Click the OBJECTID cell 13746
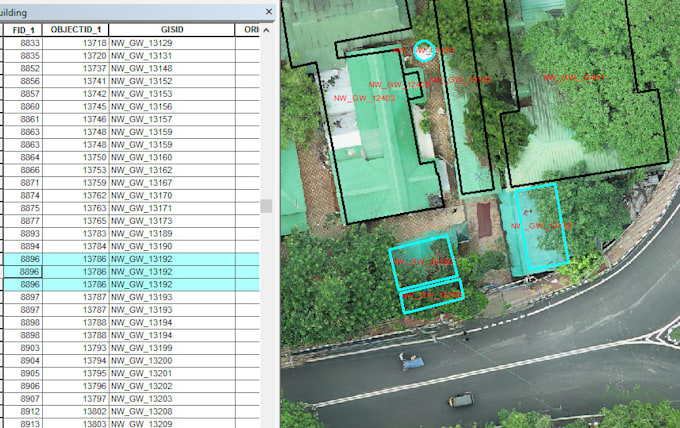This screenshot has height=428, width=680. [x=75, y=119]
